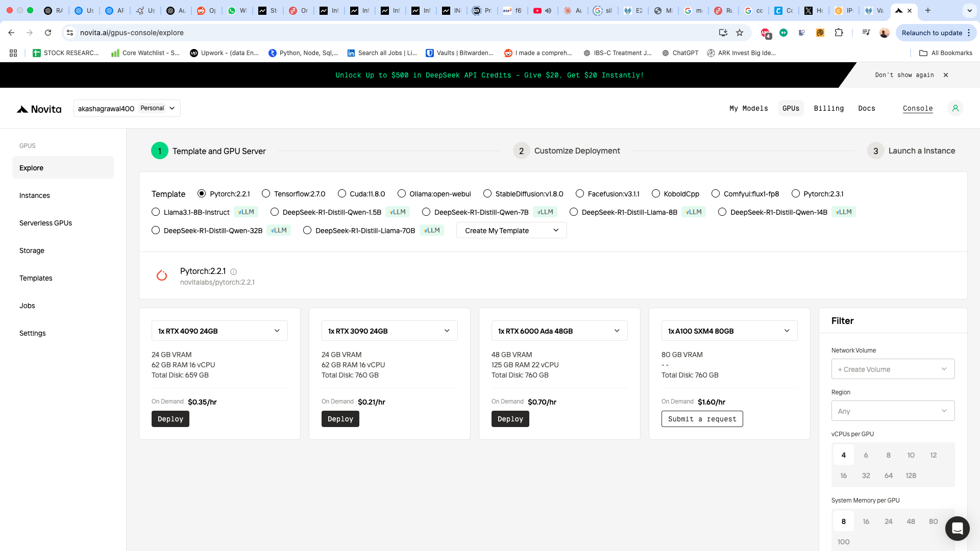Screen dimensions: 980x551
Task: View site information icon in address bar
Action: click(x=70, y=33)
